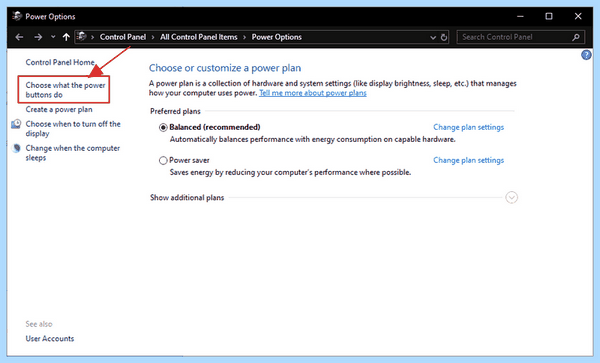Open User Accounts under See also
Viewport: 600px width, 363px height.
pyautogui.click(x=50, y=339)
